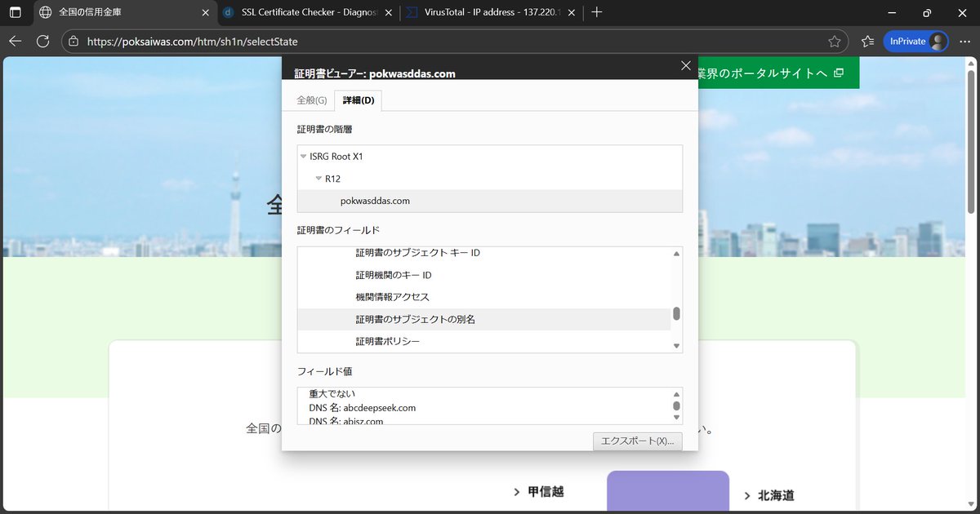
Task: Switch to SSL Certificate Checker tab
Action: (310, 12)
